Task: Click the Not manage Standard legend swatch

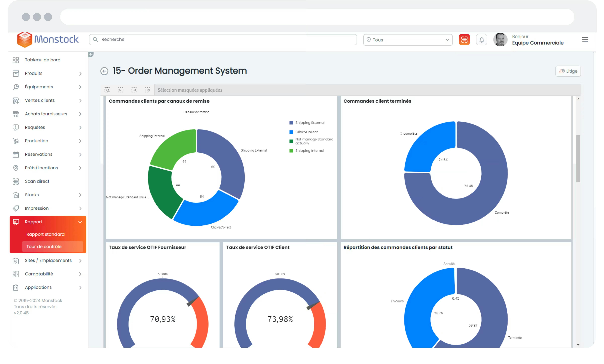Action: point(291,141)
